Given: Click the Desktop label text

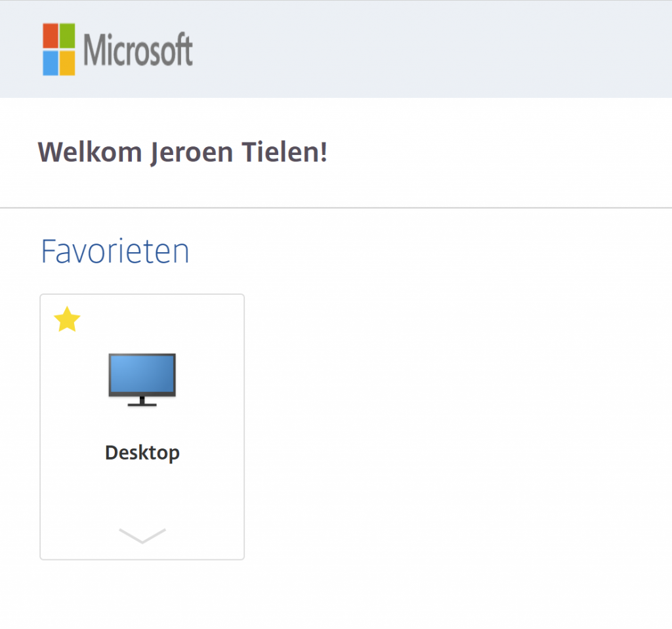Looking at the screenshot, I should coord(142,453).
